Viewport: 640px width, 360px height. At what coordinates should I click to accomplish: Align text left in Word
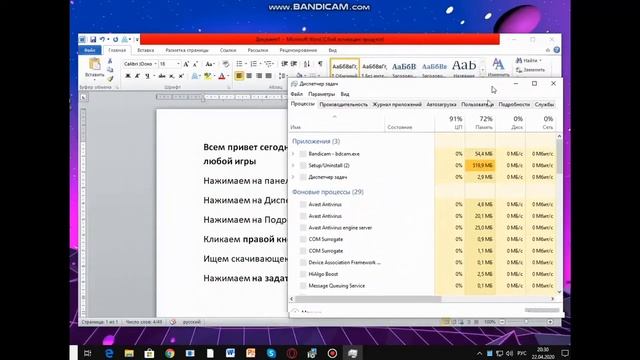click(239, 76)
